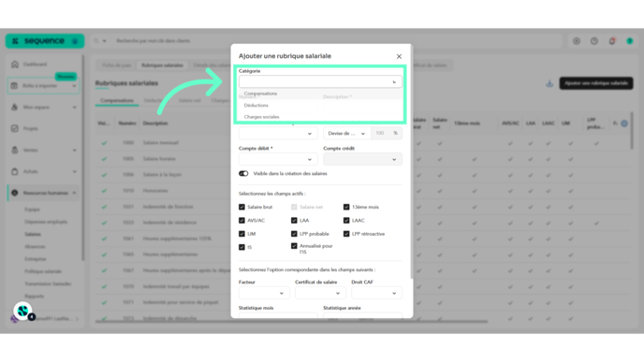Open the Salaires submenu item
644x362 pixels.
pyautogui.click(x=33, y=235)
